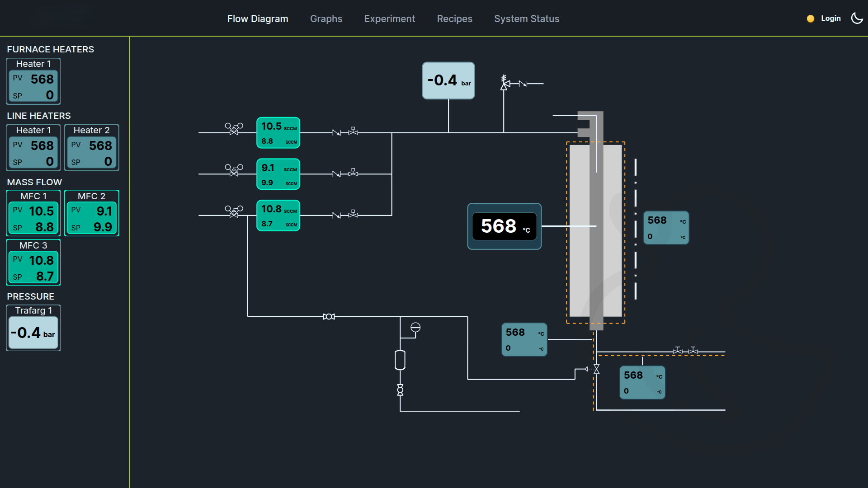Viewport: 868px width, 488px height.
Task: Open the MFC 2 sidebar card
Action: (x=92, y=213)
